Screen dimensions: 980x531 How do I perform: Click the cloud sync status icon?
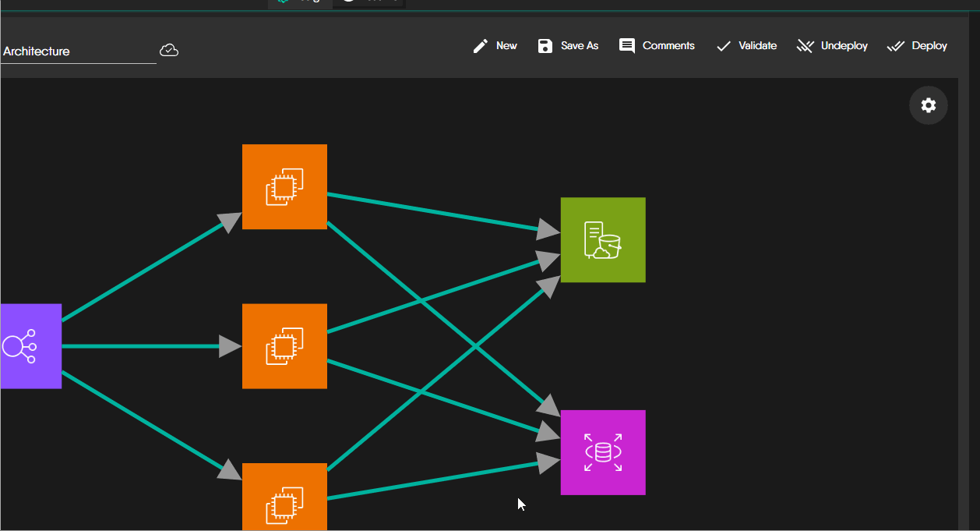click(169, 50)
